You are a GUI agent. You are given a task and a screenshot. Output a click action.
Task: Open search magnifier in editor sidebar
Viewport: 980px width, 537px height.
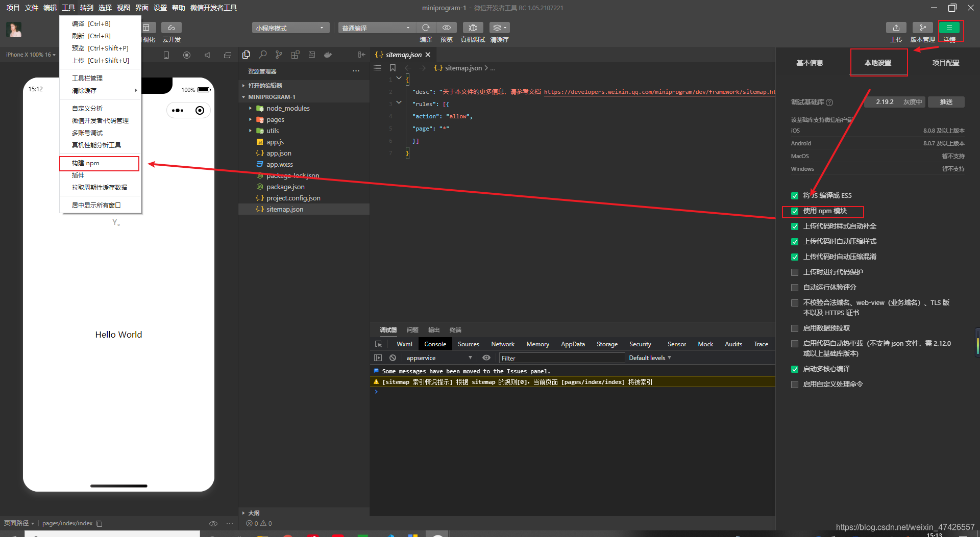pos(263,55)
